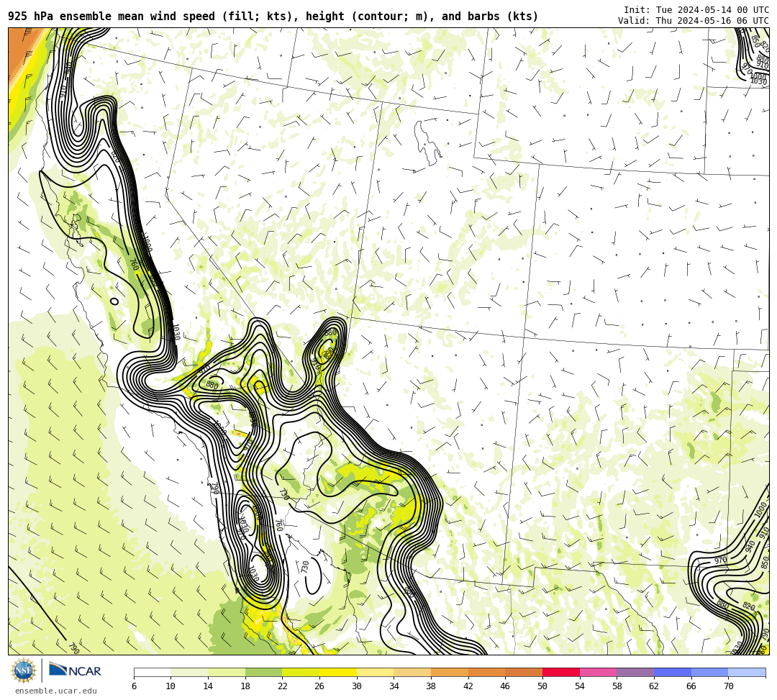
Task: Pick the red 50–54 kts swatch
Action: [x=561, y=672]
